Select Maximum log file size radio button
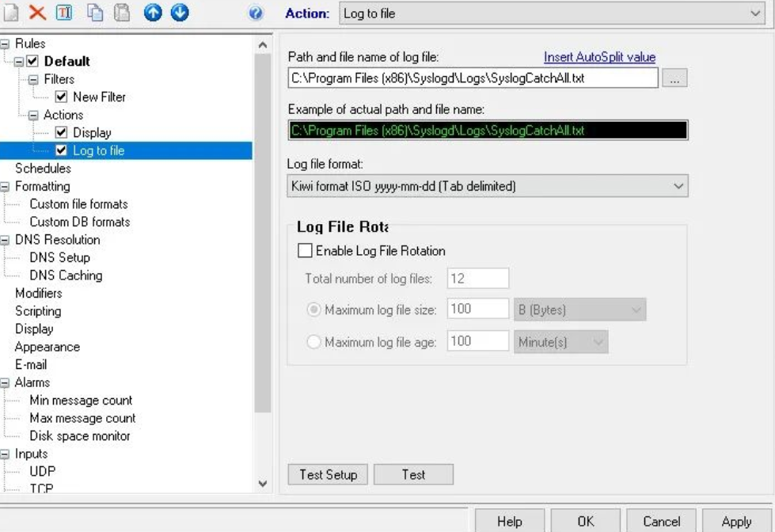 [313, 310]
